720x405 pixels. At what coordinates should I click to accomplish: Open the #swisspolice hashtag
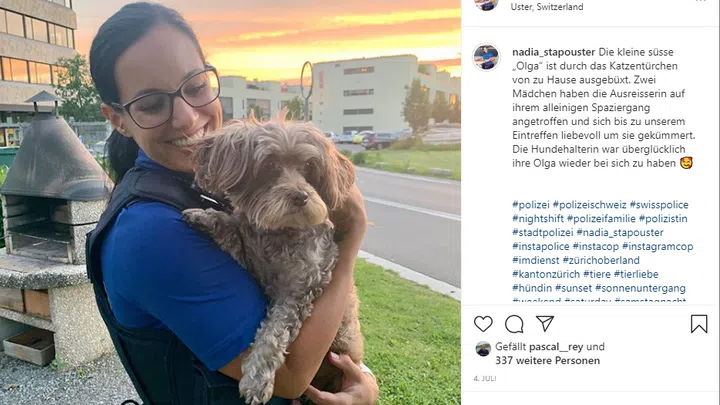pos(659,205)
